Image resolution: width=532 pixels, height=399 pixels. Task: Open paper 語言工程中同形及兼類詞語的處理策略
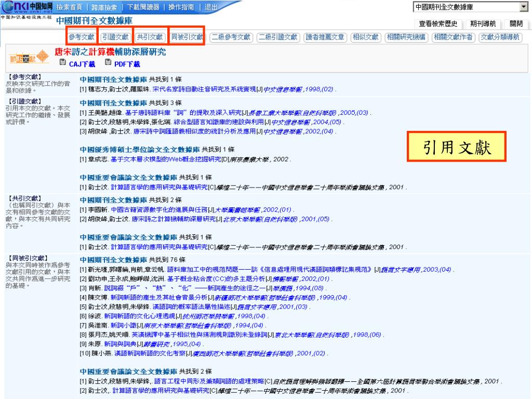(x=209, y=381)
